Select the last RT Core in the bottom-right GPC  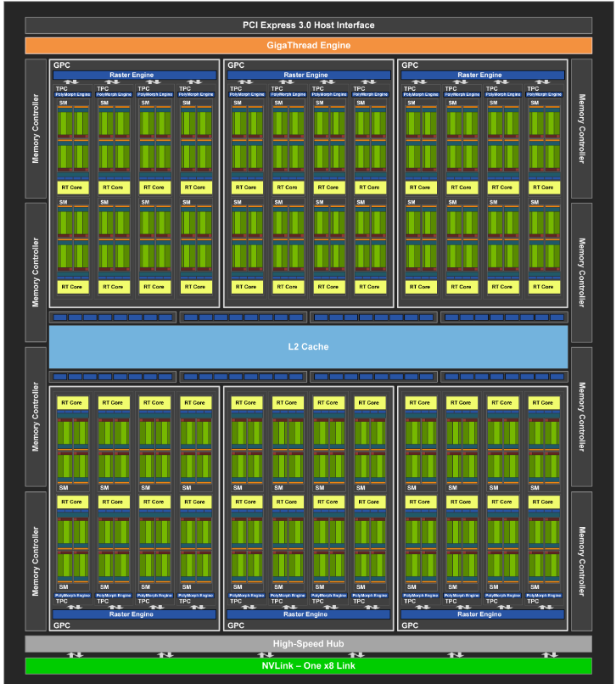[542, 502]
